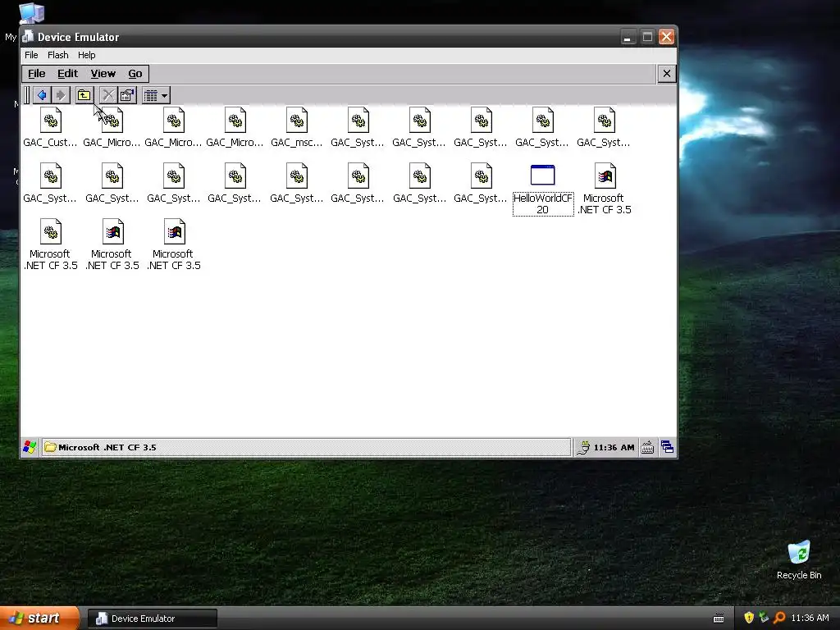Open the Edit menu
This screenshot has width=840, height=630.
(67, 73)
